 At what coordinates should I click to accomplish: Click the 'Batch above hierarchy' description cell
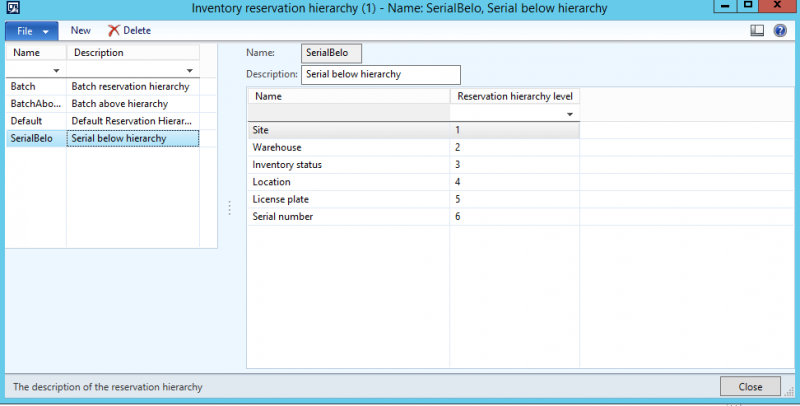pyautogui.click(x=133, y=104)
